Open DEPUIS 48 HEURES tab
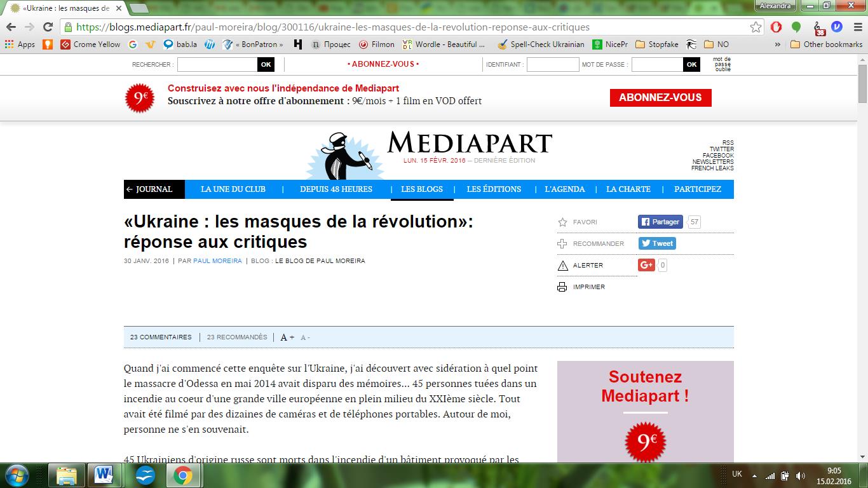Screen dimensions: 868x488 pyautogui.click(x=336, y=189)
